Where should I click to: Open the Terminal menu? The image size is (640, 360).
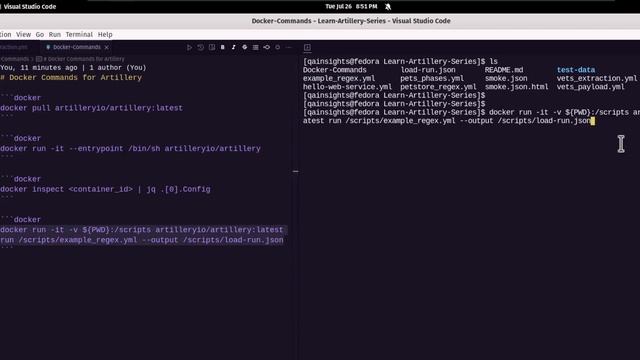pos(79,35)
